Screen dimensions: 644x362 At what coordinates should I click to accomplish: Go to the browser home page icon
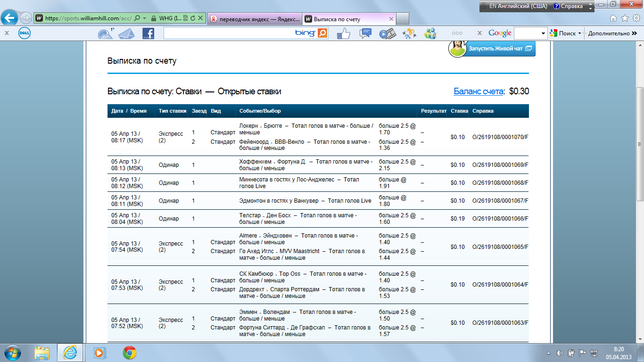click(x=613, y=18)
